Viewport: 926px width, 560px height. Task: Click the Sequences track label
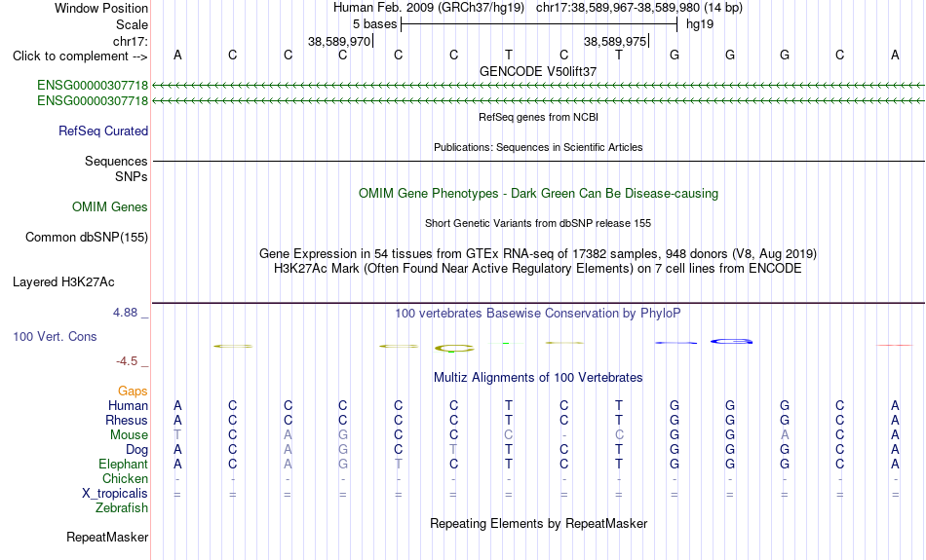coord(116,161)
